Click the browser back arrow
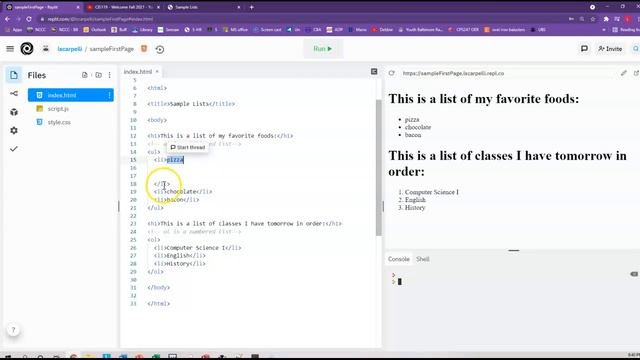 tap(7, 19)
